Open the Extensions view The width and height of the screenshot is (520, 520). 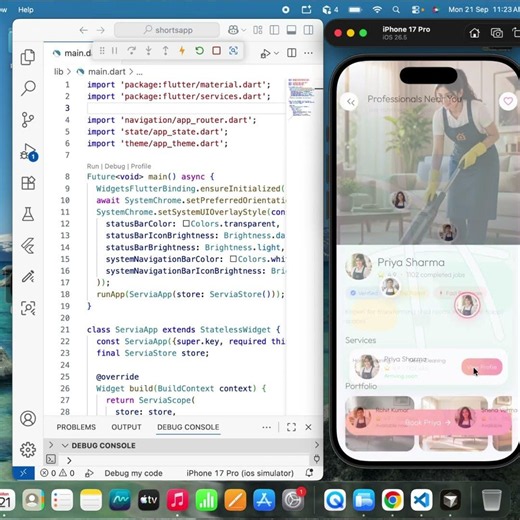pos(28,183)
